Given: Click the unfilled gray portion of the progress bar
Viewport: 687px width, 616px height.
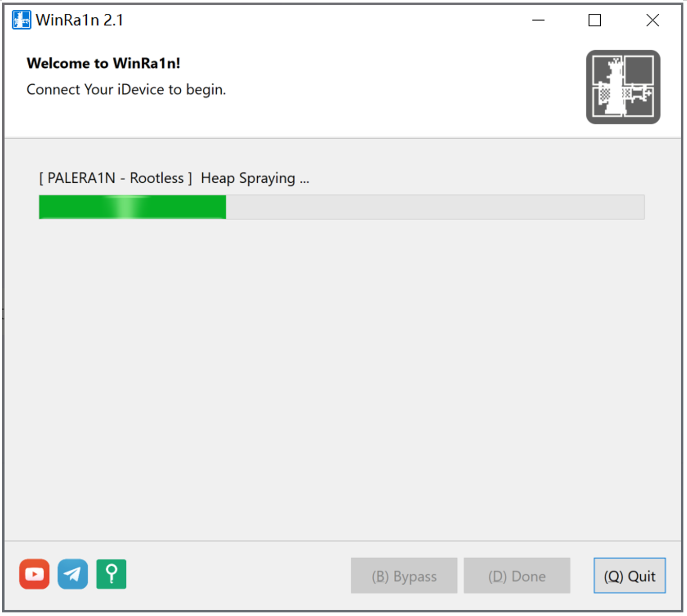Looking at the screenshot, I should [x=435, y=207].
